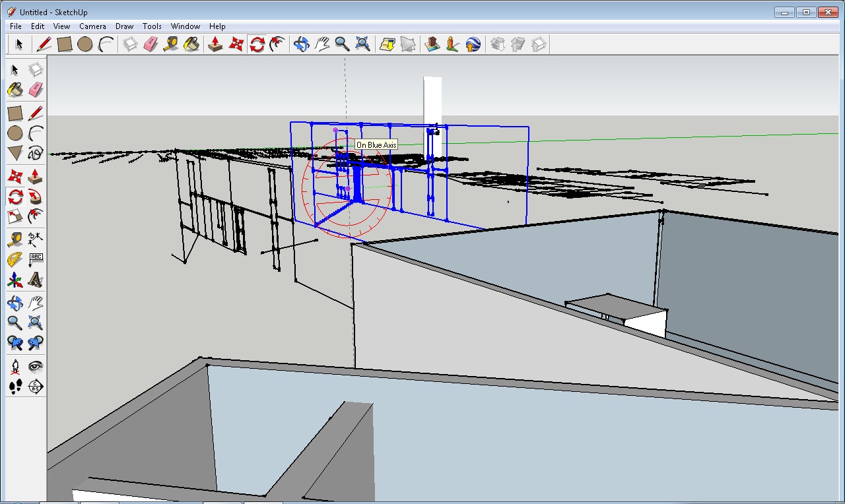Viewport: 845px width, 504px height.
Task: Choose the Offset tool in the left tool palette
Action: pyautogui.click(x=36, y=216)
